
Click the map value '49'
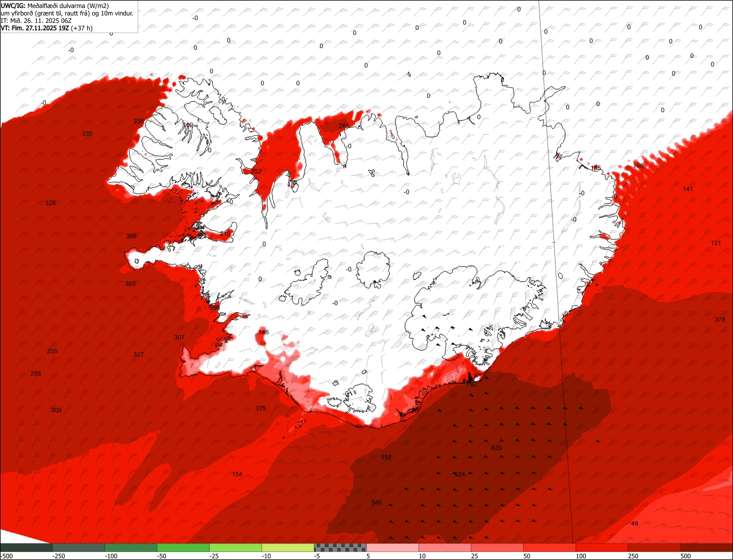click(635, 523)
